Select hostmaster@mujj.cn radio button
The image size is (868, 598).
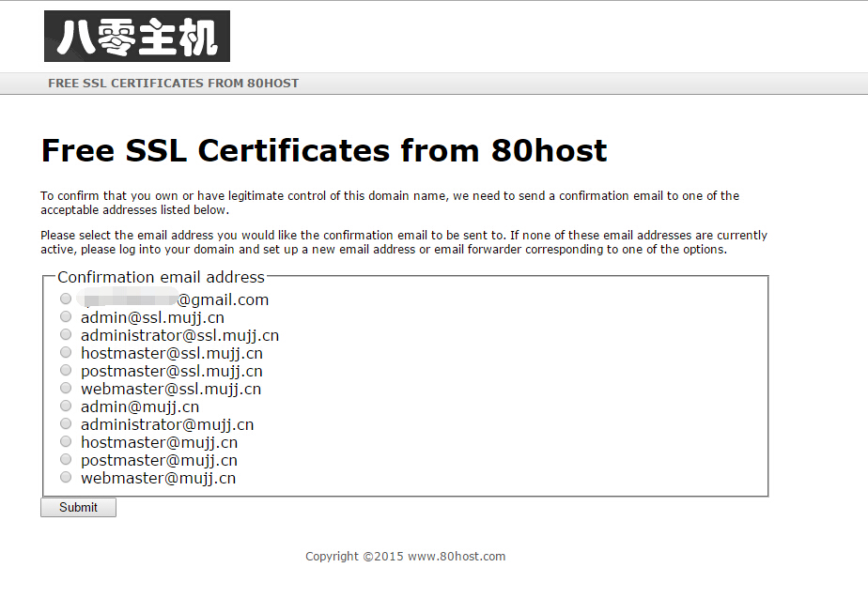point(66,441)
